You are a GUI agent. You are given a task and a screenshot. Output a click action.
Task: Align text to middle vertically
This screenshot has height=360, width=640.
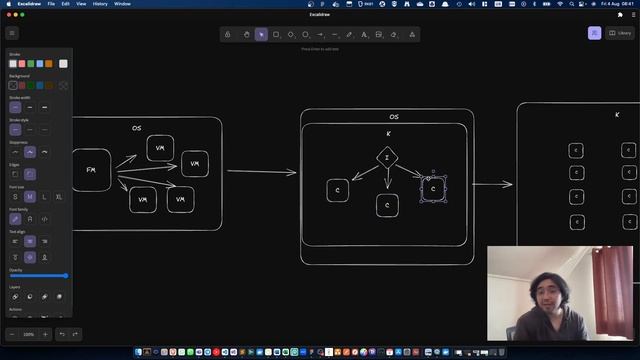click(30, 258)
